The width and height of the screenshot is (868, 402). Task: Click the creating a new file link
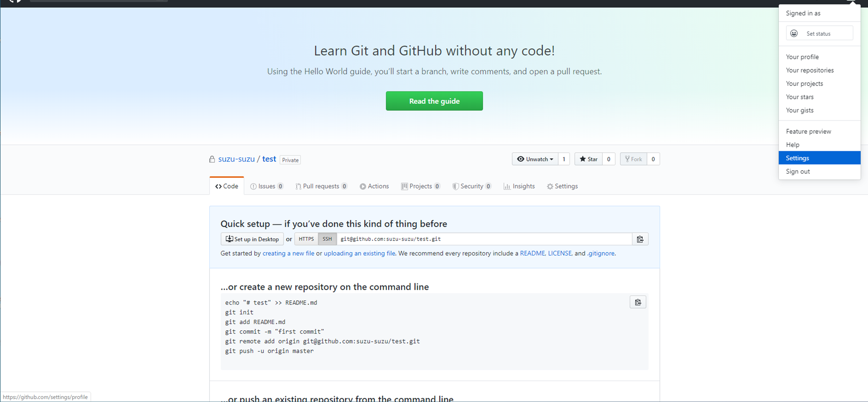click(288, 253)
